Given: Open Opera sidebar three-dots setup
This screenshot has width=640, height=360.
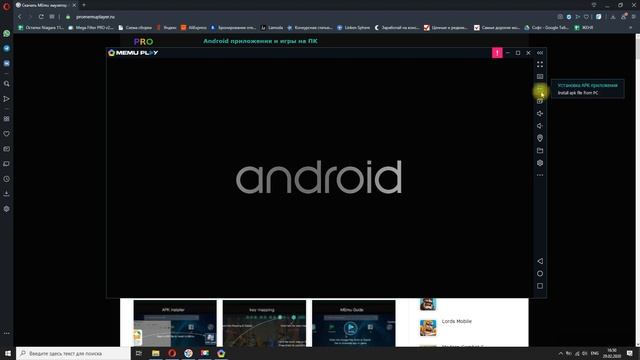Looking at the screenshot, I should pos(7,333).
